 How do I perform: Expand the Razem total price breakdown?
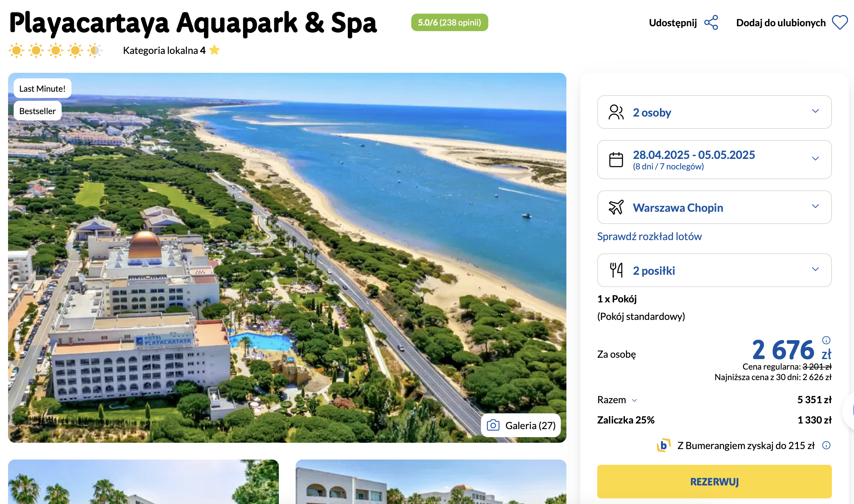(617, 400)
